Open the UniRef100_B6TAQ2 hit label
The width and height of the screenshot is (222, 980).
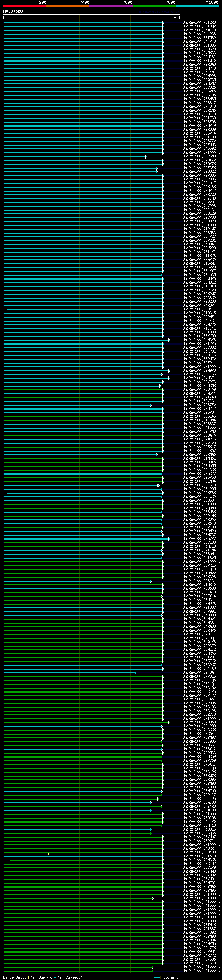pos(199,26)
